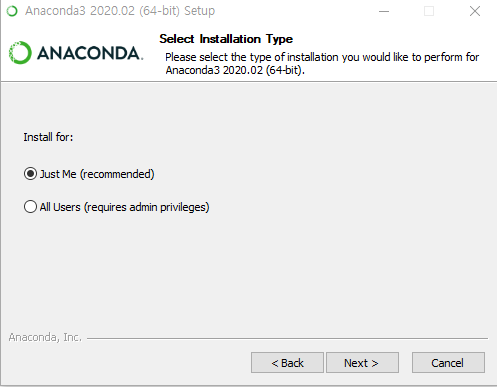Cancel the Anaconda installation
498x387 pixels.
coord(448,363)
